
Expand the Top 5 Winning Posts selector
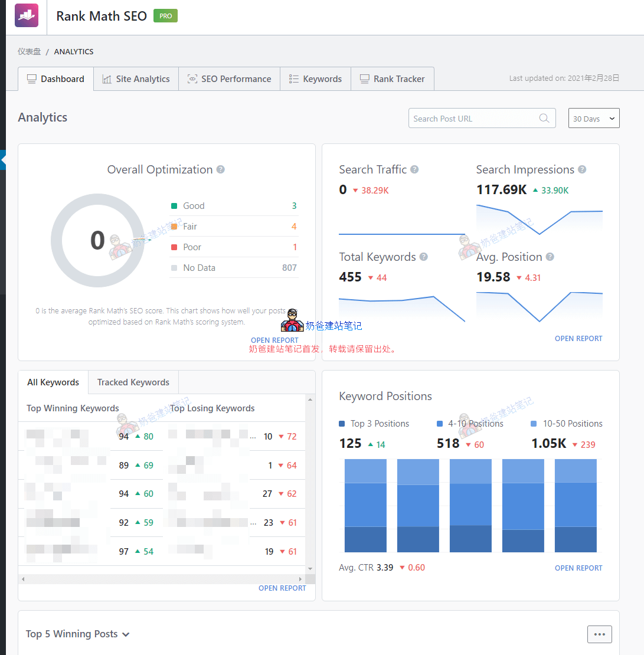pyautogui.click(x=78, y=634)
